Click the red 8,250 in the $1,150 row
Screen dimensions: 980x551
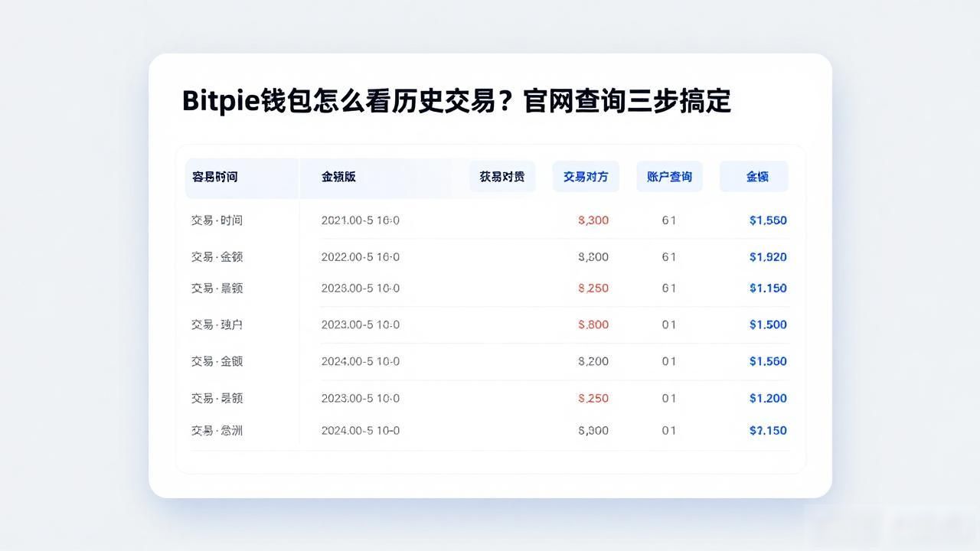(x=593, y=289)
